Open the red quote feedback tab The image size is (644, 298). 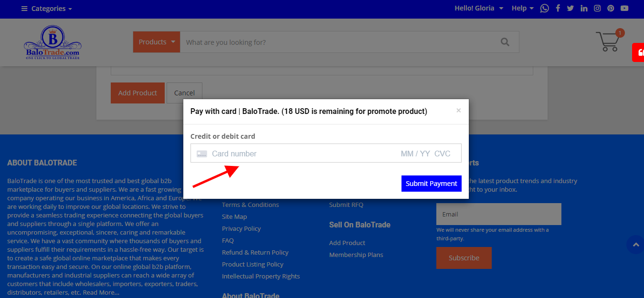tap(638, 52)
